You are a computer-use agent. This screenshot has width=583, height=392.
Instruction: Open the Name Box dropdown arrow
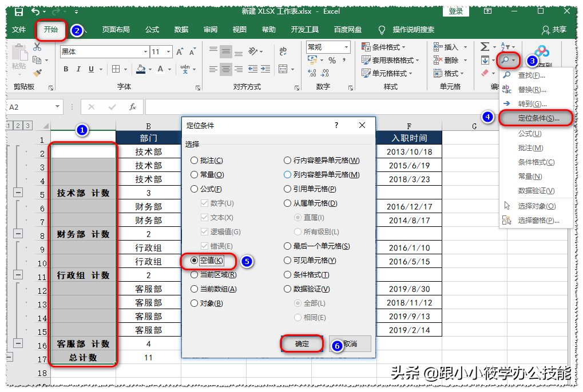[57, 107]
